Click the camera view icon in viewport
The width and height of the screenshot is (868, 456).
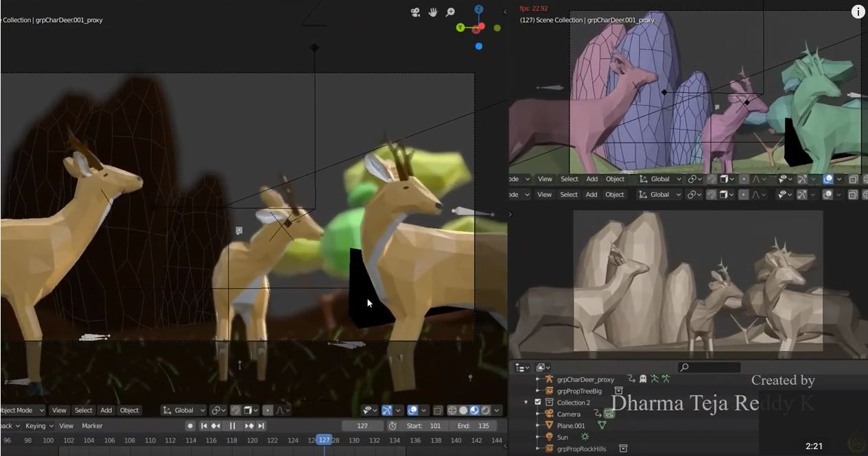(416, 12)
